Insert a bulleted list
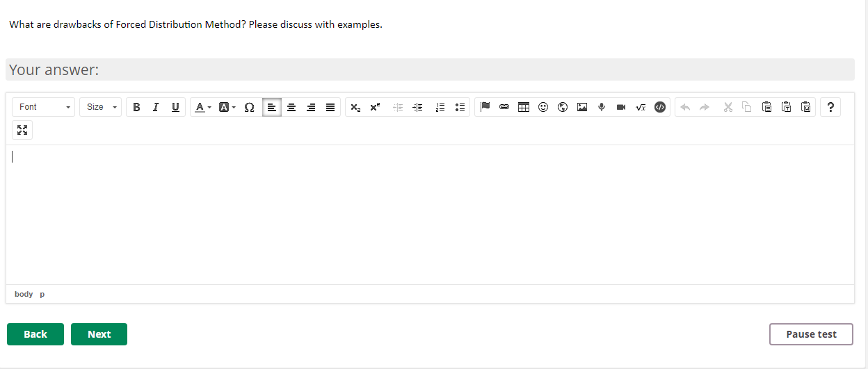The height and width of the screenshot is (369, 868). click(459, 107)
